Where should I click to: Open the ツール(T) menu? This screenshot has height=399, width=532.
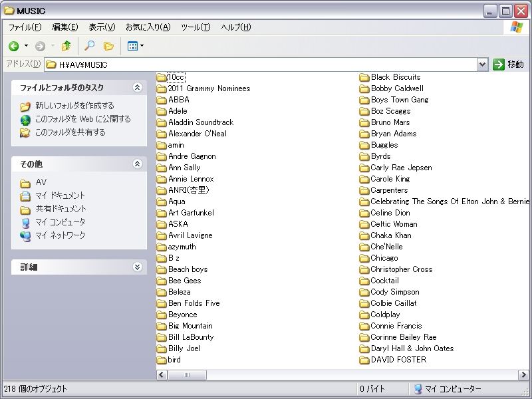coord(196,27)
